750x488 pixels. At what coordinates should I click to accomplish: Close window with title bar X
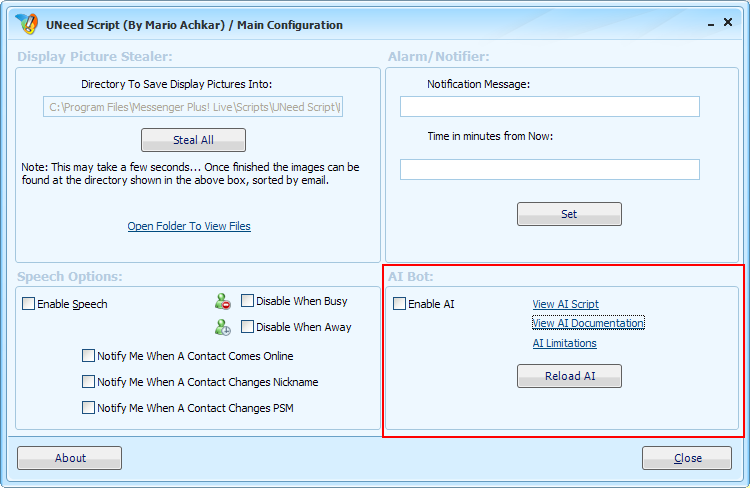coord(728,22)
